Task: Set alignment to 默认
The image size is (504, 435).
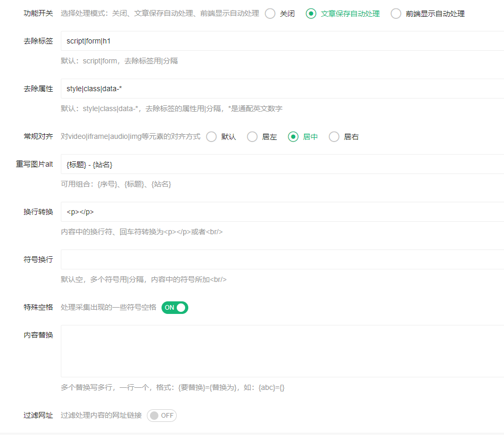Action: point(211,137)
